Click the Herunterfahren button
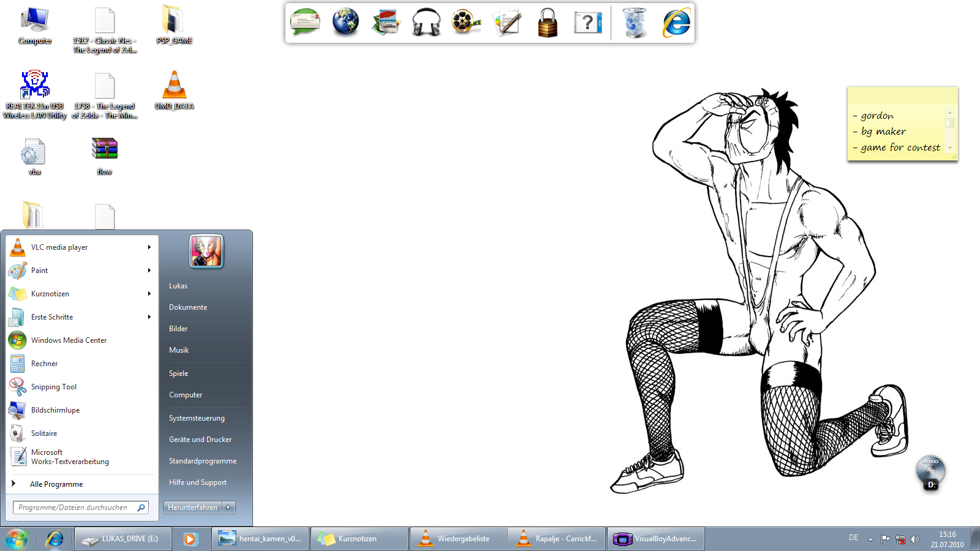 (x=192, y=508)
